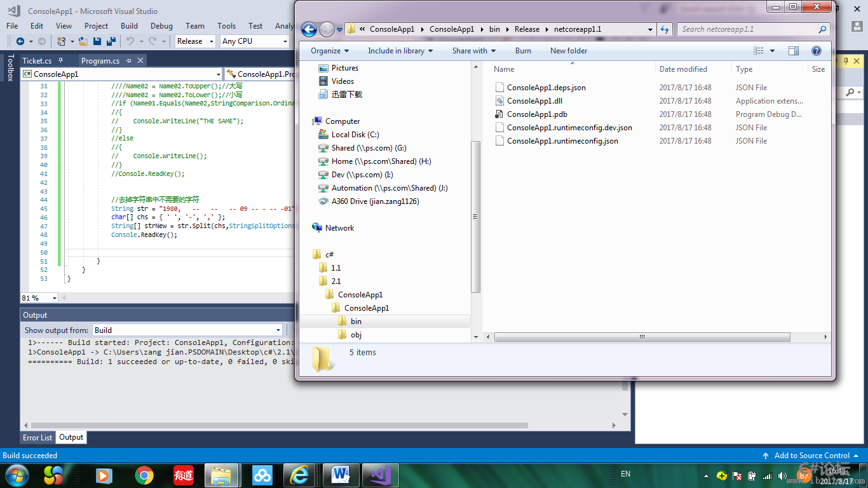
Task: Click Burn button in Explorer
Action: point(523,51)
